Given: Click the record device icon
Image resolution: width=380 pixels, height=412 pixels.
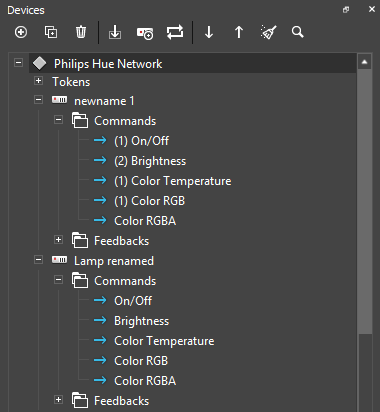Looking at the screenshot, I should pyautogui.click(x=145, y=33).
